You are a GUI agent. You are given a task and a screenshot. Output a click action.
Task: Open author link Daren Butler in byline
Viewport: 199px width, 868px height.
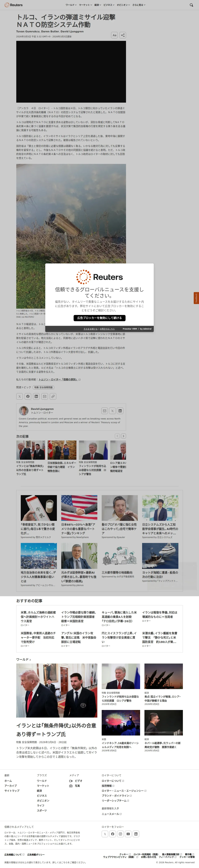[x=50, y=31]
